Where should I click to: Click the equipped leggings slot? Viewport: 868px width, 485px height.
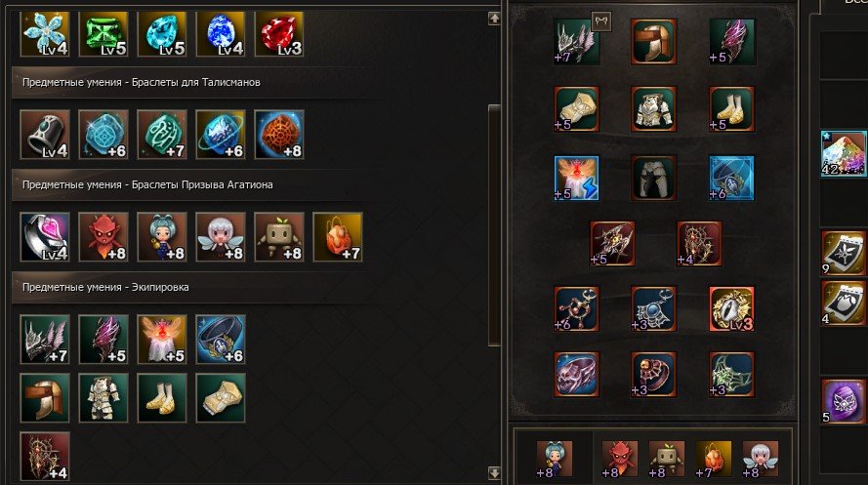coord(654,178)
